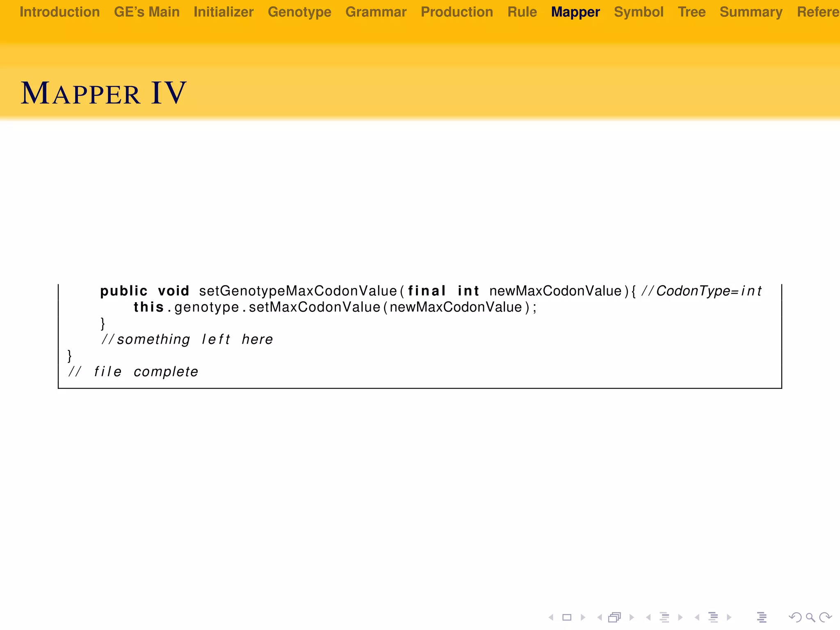Click the 'Mapper IV' slide title
Image resolution: width=840 pixels, height=630 pixels.
(x=104, y=93)
